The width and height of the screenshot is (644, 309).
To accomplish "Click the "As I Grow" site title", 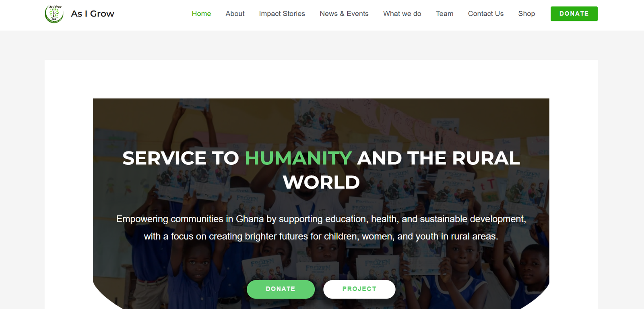I will [93, 14].
